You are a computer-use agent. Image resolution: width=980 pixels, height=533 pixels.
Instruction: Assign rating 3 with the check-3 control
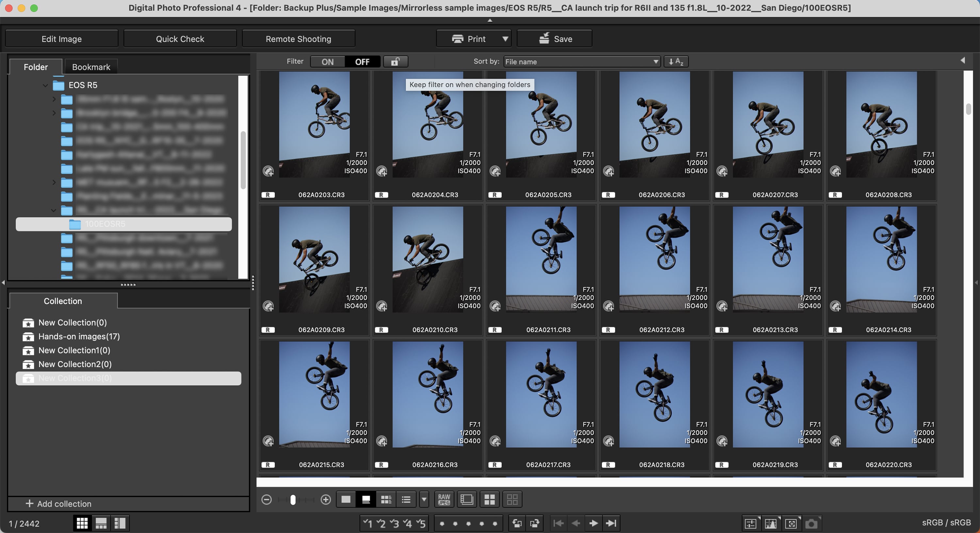click(x=395, y=523)
